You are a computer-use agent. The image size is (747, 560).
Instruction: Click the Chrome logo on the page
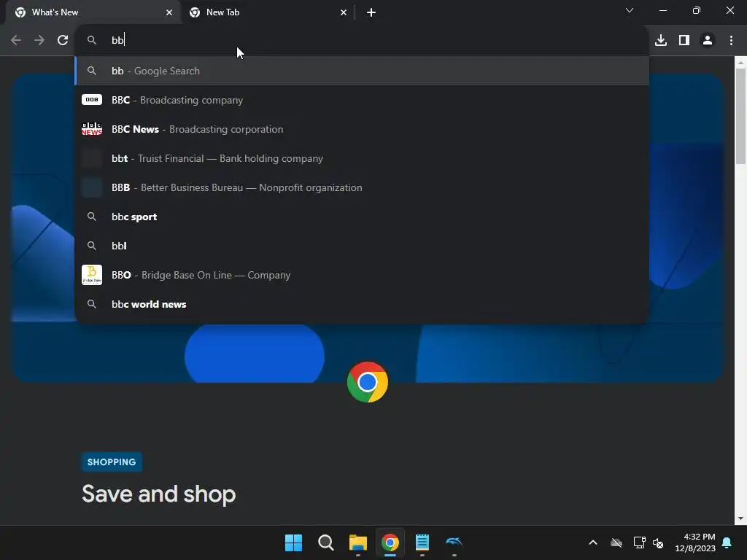point(368,382)
